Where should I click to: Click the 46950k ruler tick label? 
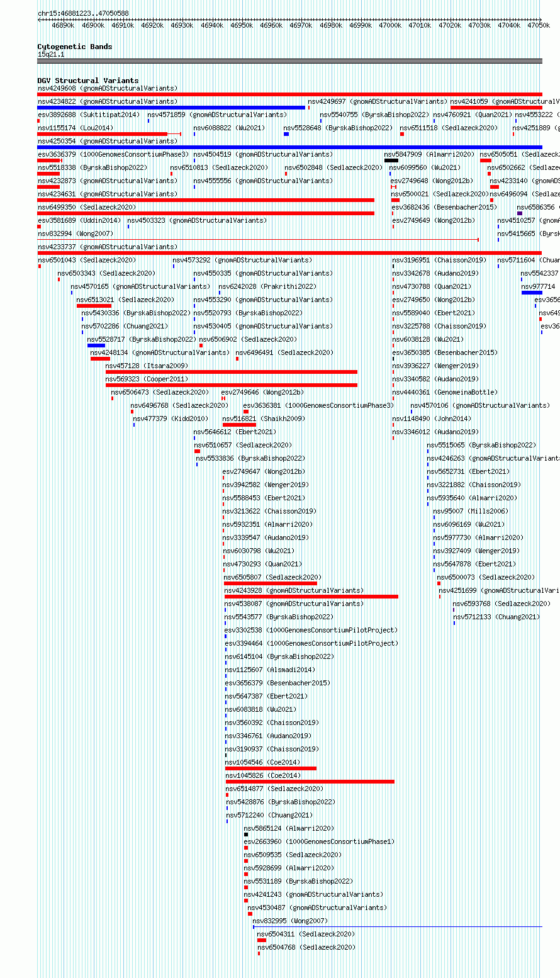pyautogui.click(x=242, y=25)
